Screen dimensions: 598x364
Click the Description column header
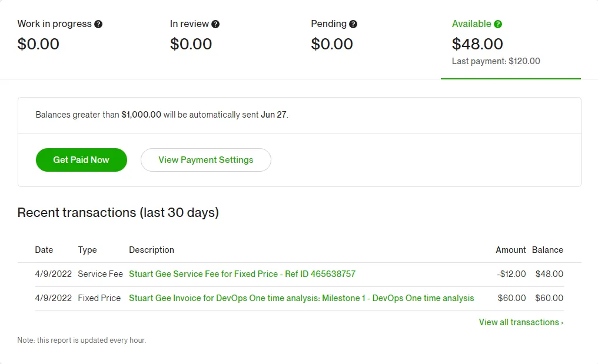151,250
